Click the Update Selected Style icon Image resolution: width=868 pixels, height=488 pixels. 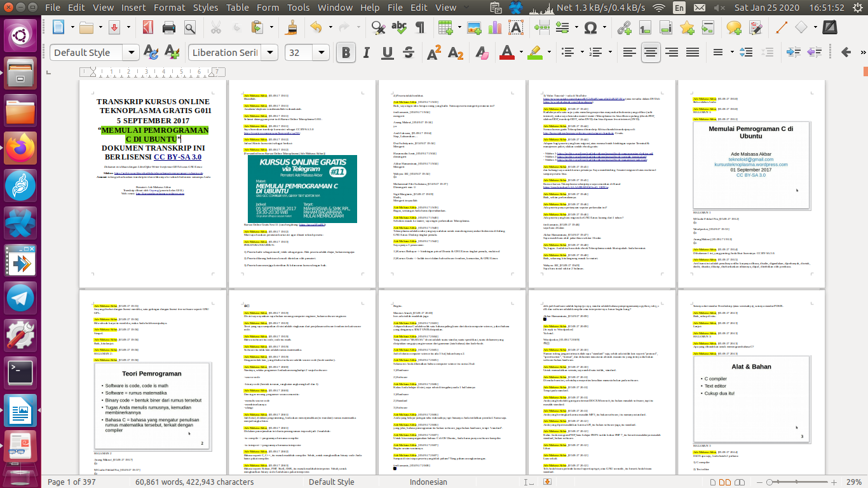point(151,52)
